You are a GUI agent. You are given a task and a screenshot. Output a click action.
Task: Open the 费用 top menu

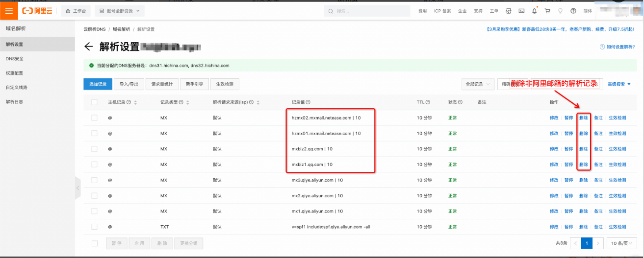tap(422, 11)
